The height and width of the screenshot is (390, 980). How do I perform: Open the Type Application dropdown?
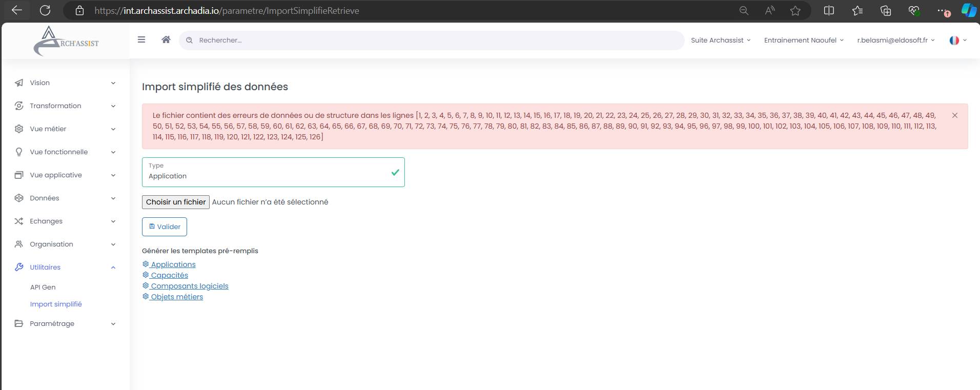(273, 172)
